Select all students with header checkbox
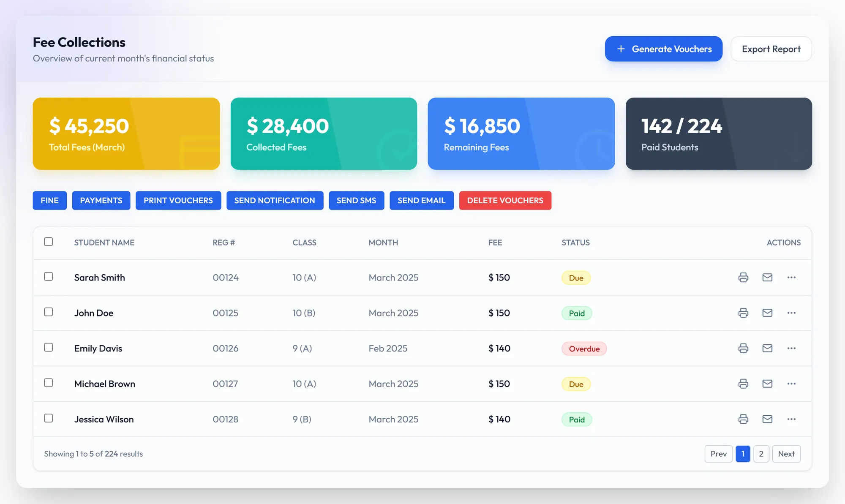The width and height of the screenshot is (845, 504). click(x=49, y=242)
